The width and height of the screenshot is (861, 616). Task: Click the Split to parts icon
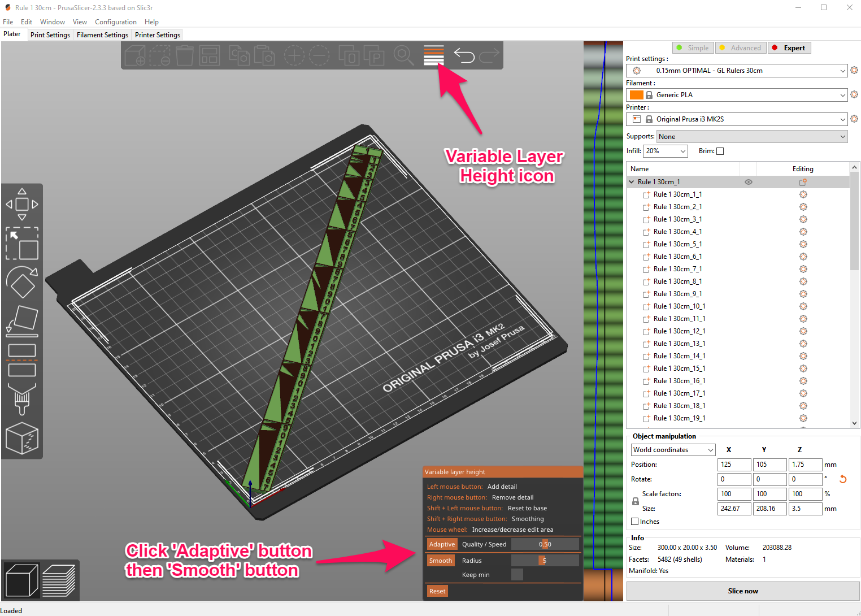pos(373,55)
